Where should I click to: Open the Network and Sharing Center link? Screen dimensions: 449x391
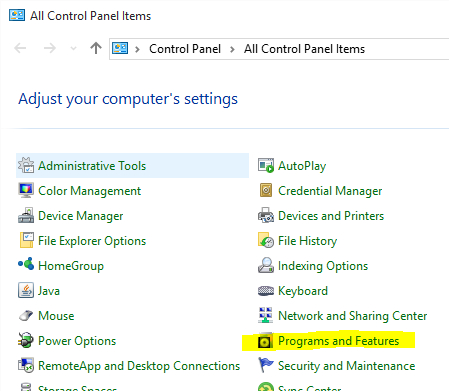pyautogui.click(x=353, y=316)
